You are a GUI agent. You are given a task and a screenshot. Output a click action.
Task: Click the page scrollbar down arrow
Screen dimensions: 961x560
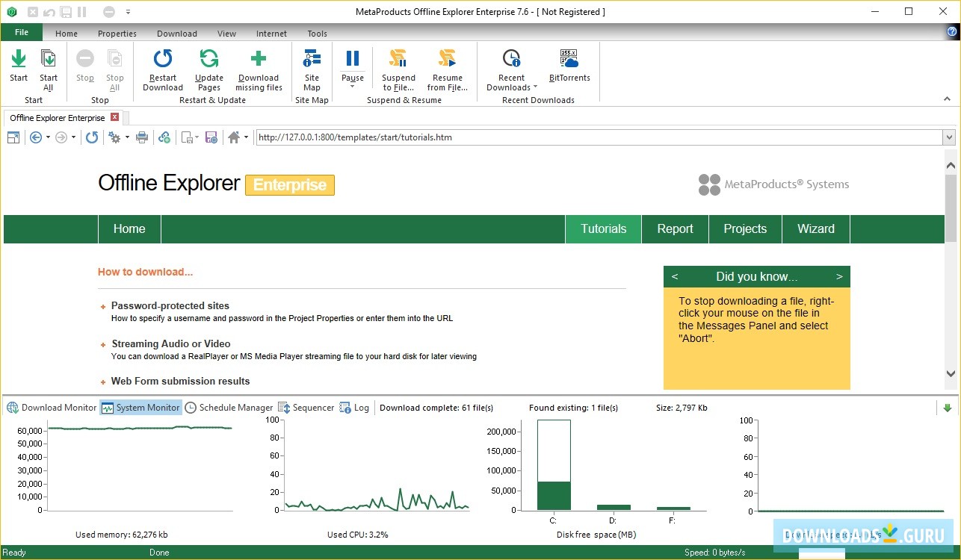(x=951, y=373)
